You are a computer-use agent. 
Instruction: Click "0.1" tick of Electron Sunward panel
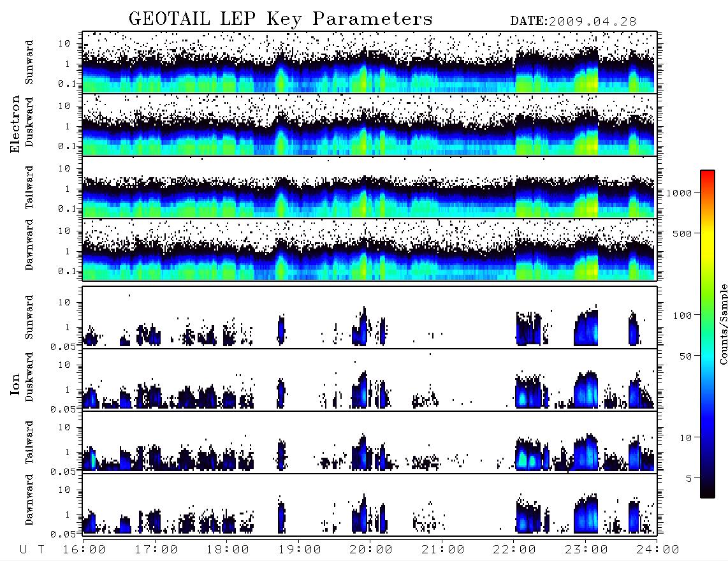68,84
